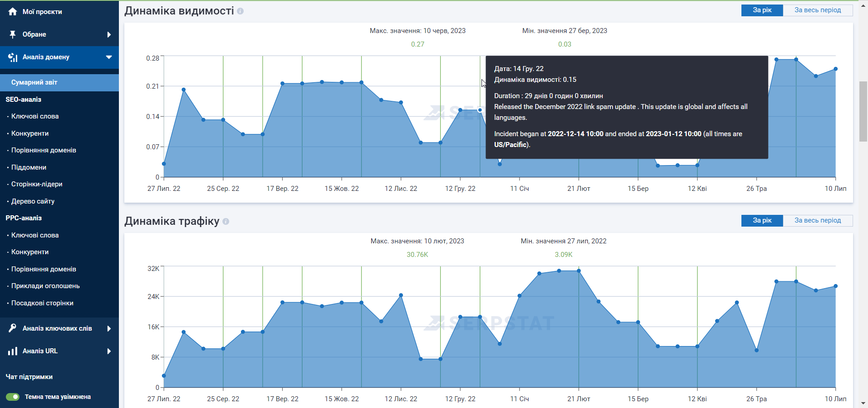Click the key icon for Аналіз ключових слів
Screen dimensions: 868x408
click(x=13, y=328)
